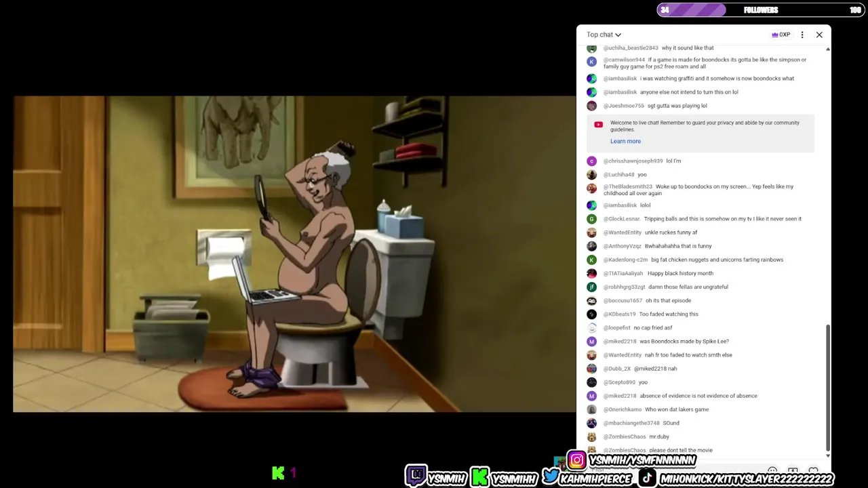Screen dimensions: 868x488
Task: Open the chat three-dot options menu
Action: (802, 35)
